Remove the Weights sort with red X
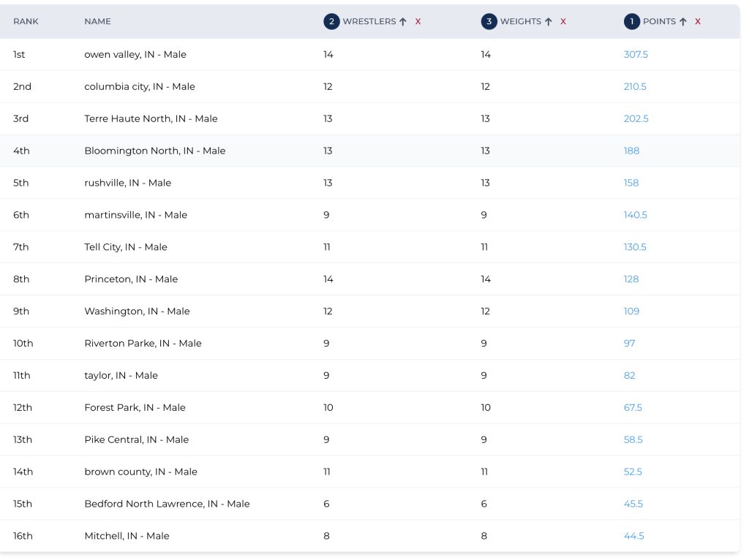This screenshot has height=560, width=749. pyautogui.click(x=563, y=22)
